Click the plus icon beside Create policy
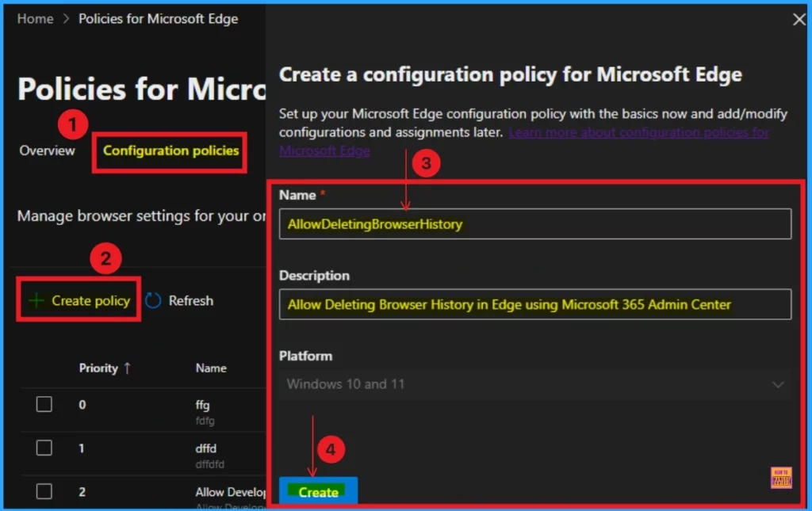The height and width of the screenshot is (511, 812). point(36,301)
